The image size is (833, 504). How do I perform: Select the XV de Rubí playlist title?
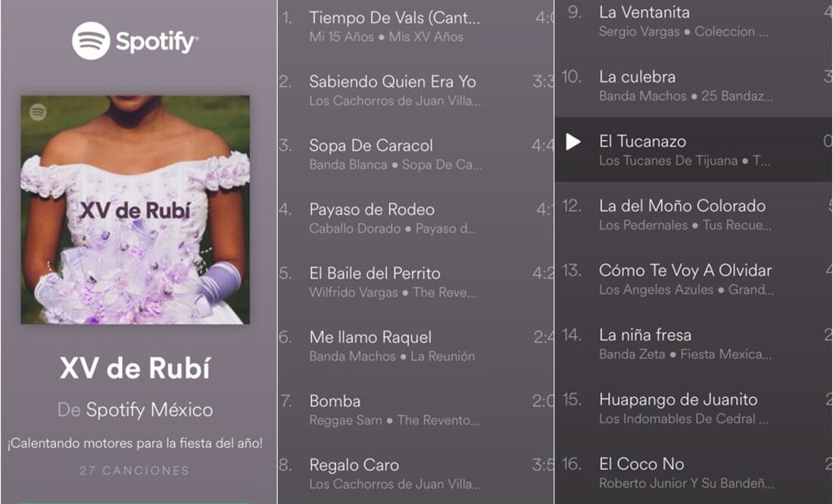[x=135, y=368]
